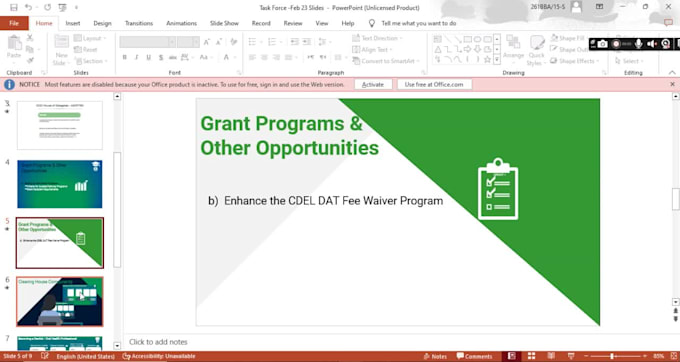Toggle Bold formatting
The width and height of the screenshot is (680, 362).
click(124, 57)
